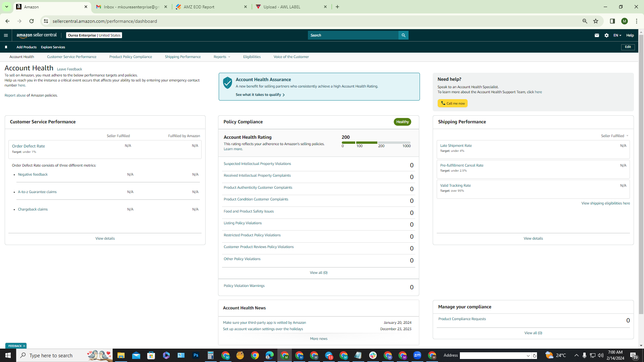Open Voice of the Customer tab
The width and height of the screenshot is (644, 362).
[291, 57]
